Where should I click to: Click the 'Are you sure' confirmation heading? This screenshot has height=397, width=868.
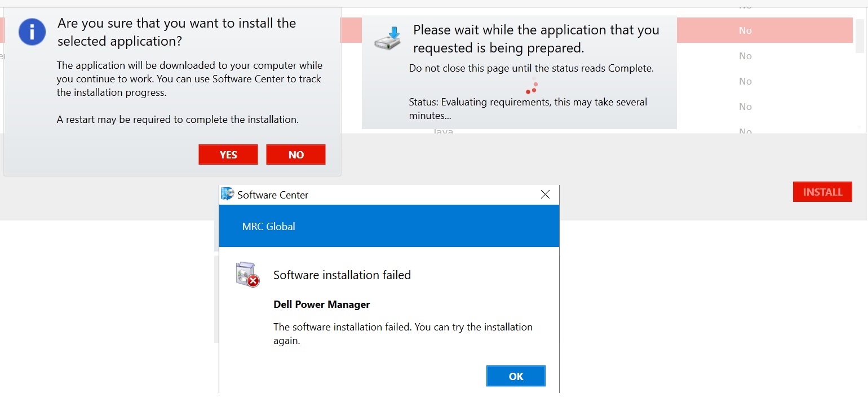point(177,32)
